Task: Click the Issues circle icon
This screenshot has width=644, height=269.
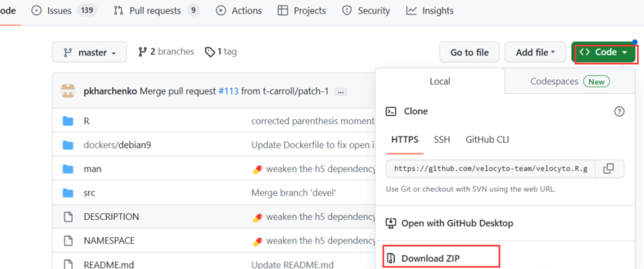Action: point(36,11)
